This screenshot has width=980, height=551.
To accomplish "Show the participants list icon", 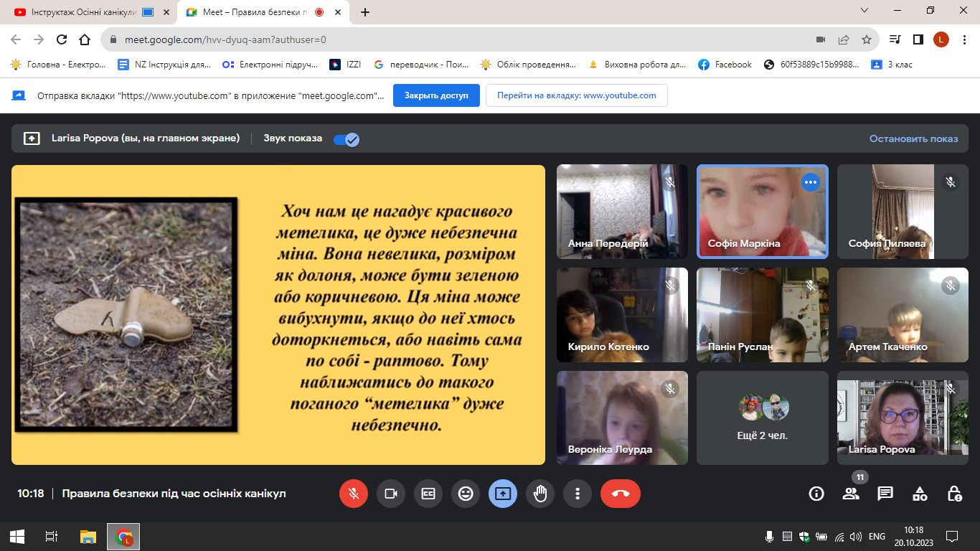I will [x=851, y=494].
